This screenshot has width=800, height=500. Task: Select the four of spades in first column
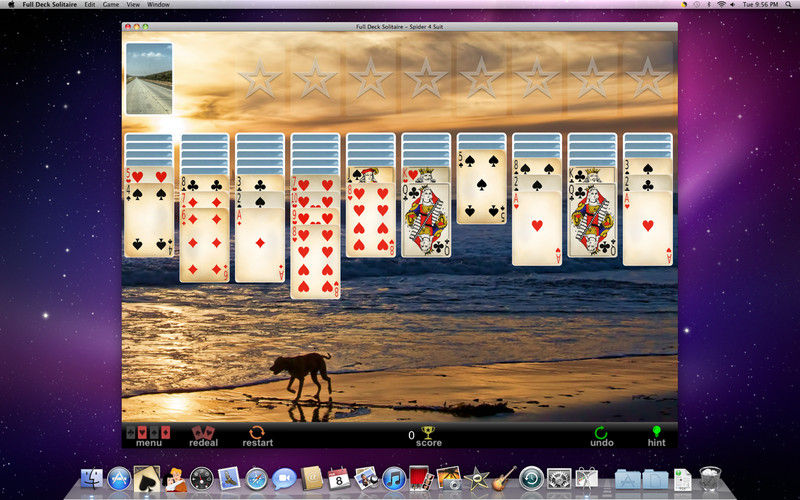pyautogui.click(x=149, y=220)
